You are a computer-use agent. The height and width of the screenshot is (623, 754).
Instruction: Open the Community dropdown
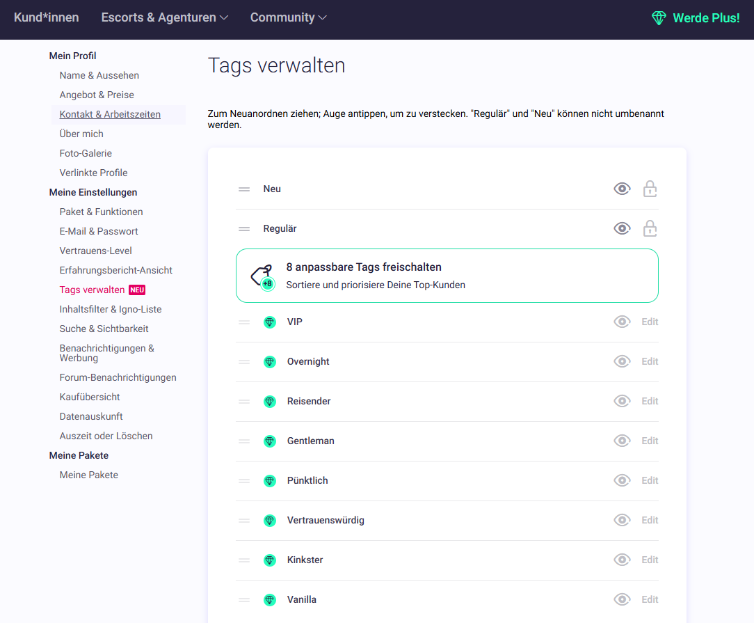(288, 18)
